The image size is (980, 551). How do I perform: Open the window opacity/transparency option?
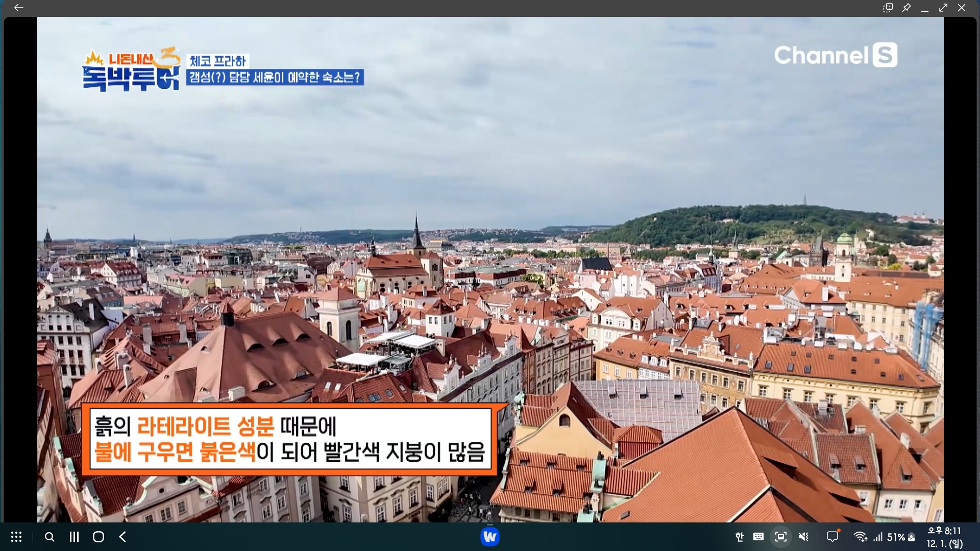(888, 8)
